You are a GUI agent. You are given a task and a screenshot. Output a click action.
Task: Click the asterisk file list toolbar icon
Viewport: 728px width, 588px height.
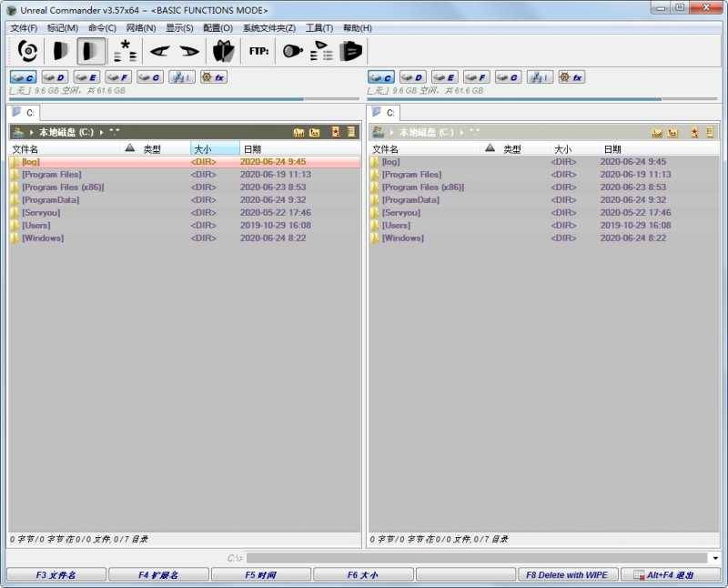[x=126, y=51]
